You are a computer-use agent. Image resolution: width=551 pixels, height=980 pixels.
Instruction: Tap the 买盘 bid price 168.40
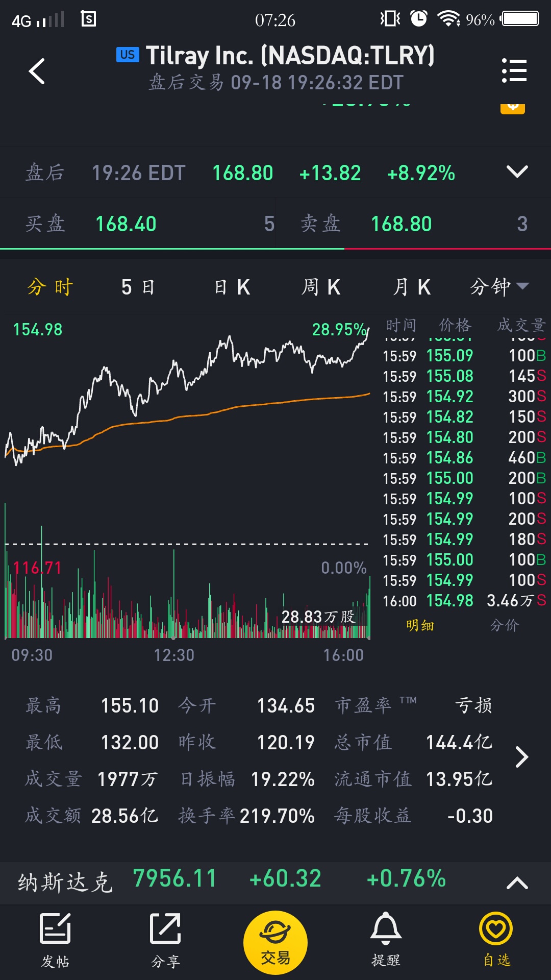pyautogui.click(x=126, y=224)
